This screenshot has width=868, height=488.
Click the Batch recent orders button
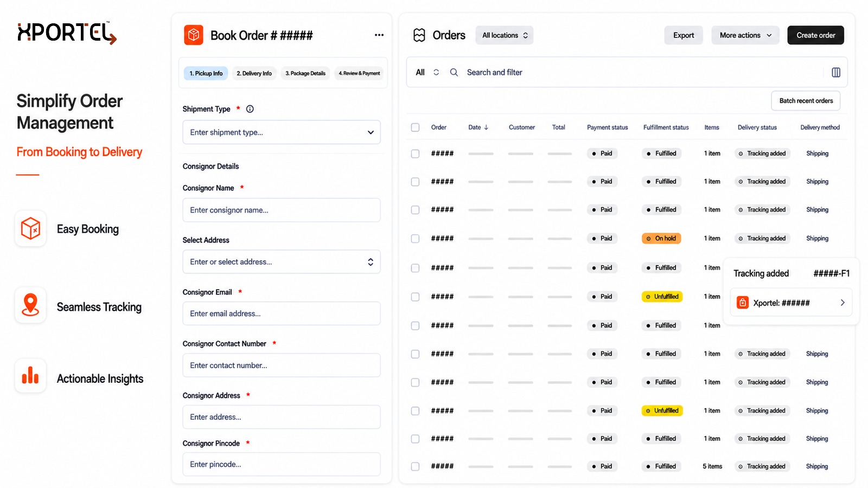point(806,101)
